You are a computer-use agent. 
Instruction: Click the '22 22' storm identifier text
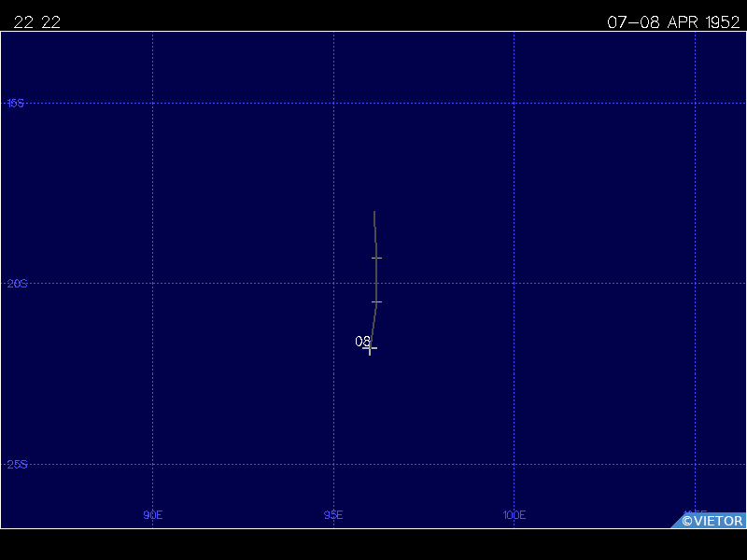(37, 22)
